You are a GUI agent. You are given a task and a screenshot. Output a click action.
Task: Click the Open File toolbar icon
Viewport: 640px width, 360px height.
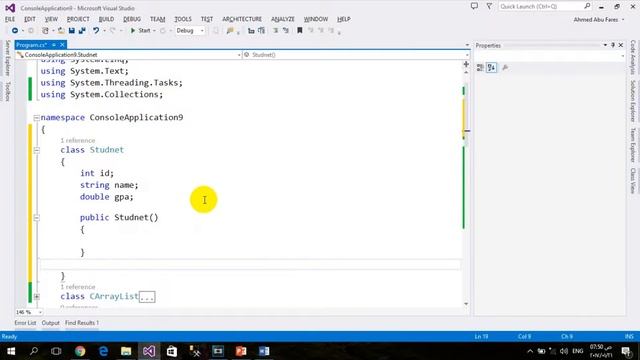(61, 31)
